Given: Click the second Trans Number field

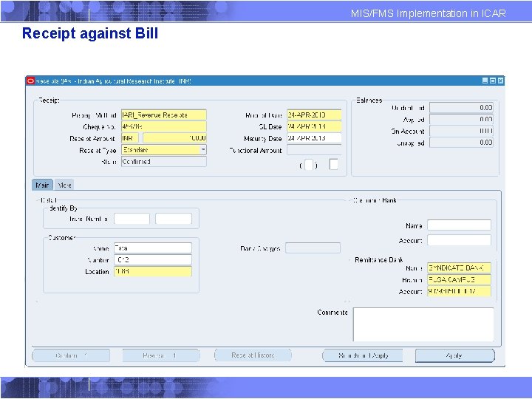Looking at the screenshot, I should click(x=174, y=219).
